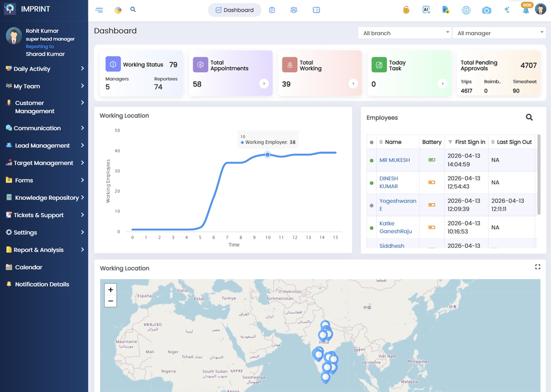Viewport: 551px width, 392px height.
Task: Click Rohit Kumar profile picture in sidebar
Action: coord(14,36)
